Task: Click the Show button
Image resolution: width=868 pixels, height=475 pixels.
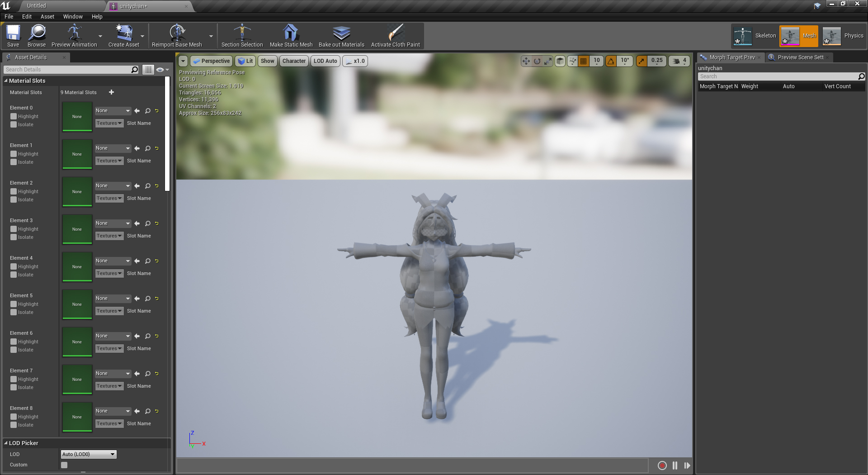Action: tap(268, 61)
